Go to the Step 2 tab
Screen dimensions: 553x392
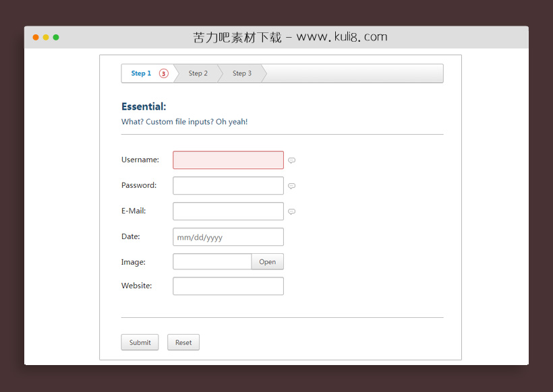(198, 73)
